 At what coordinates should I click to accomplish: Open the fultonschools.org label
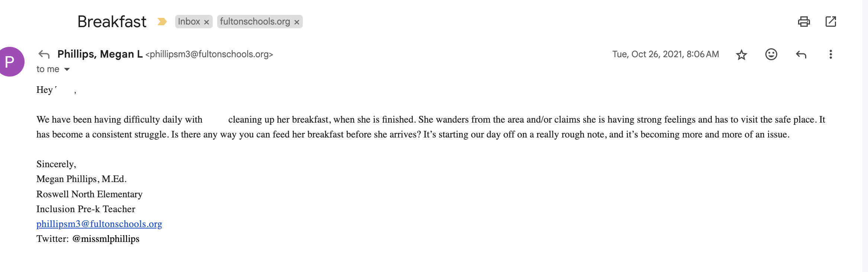click(255, 22)
